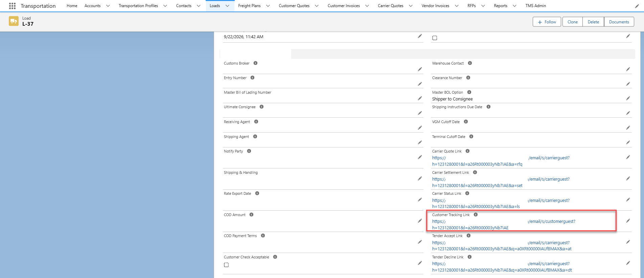Click the Clone button
This screenshot has width=644, height=278.
pos(573,22)
